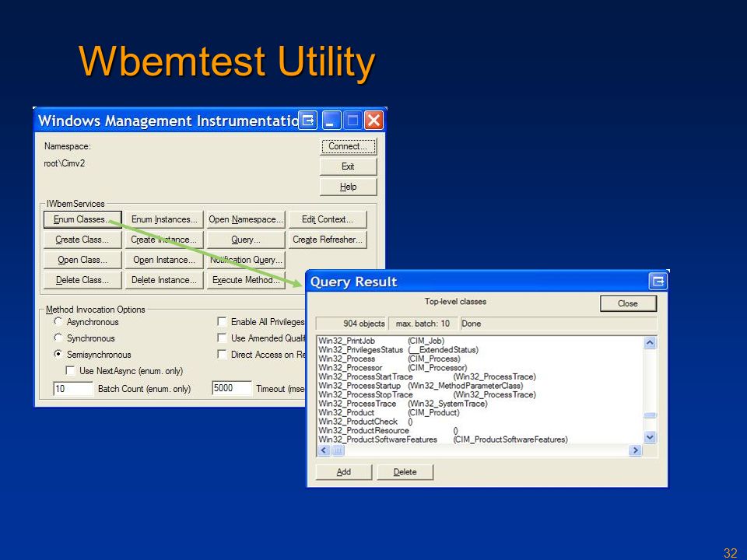The height and width of the screenshot is (560, 747).
Task: Select Win32_PrintJob in result list
Action: click(480, 341)
